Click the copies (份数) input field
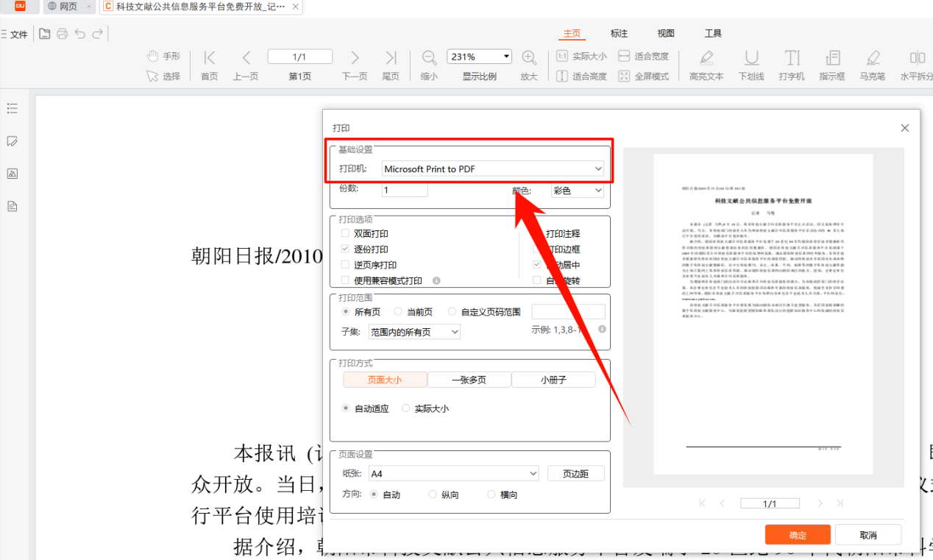This screenshot has width=933, height=560. click(x=405, y=191)
